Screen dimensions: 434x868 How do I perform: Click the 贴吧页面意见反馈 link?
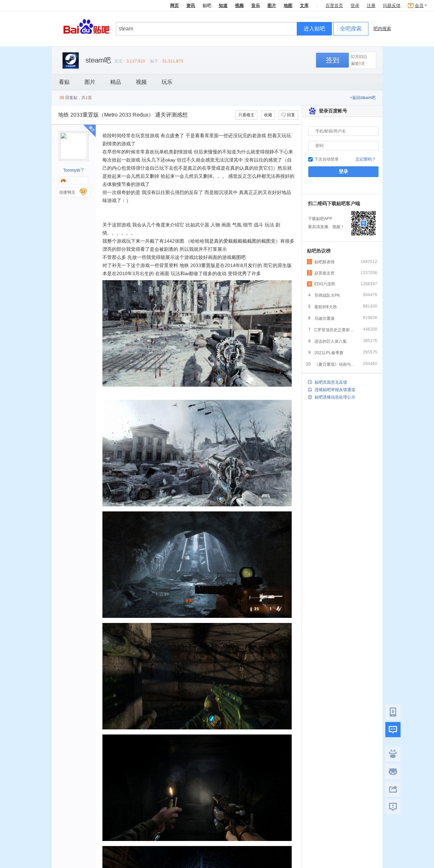coord(331,382)
